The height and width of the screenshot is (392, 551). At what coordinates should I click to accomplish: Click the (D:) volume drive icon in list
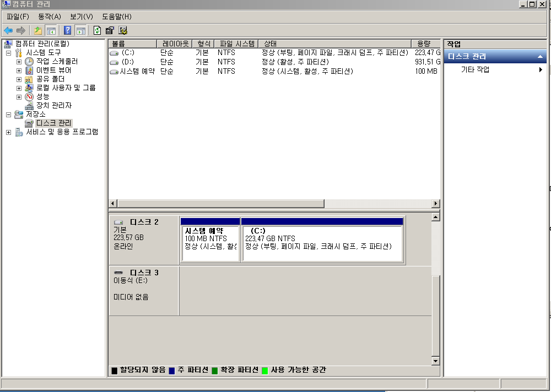pyautogui.click(x=114, y=62)
